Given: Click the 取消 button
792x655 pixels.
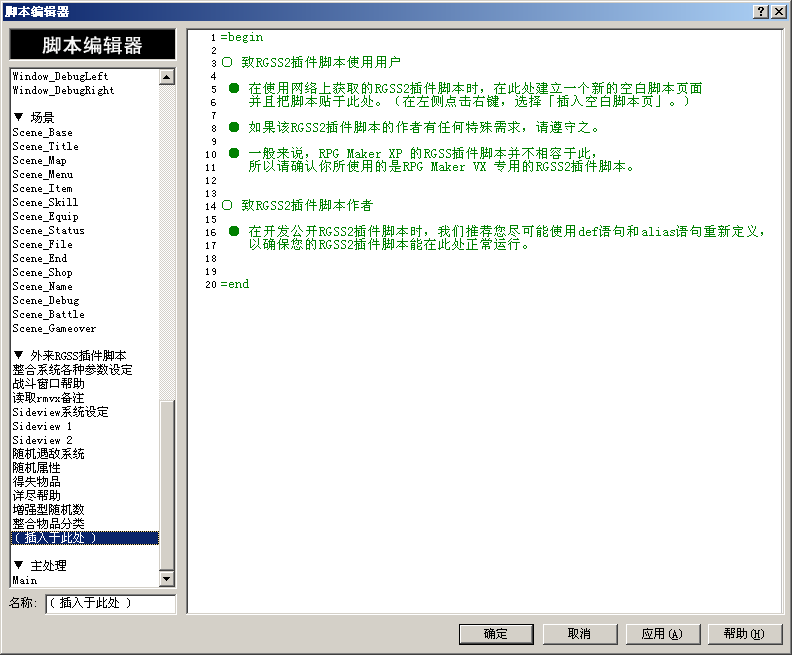Looking at the screenshot, I should click(x=579, y=634).
